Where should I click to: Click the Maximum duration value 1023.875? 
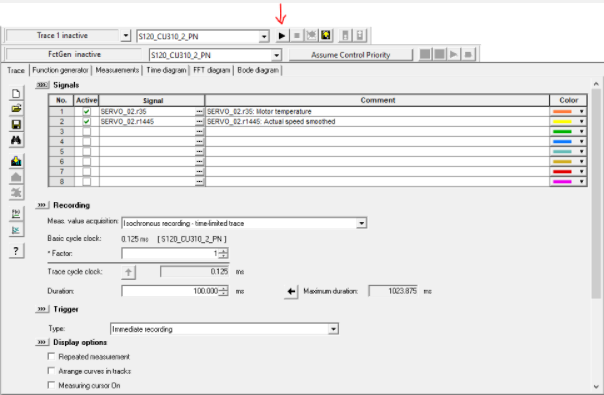(x=393, y=291)
